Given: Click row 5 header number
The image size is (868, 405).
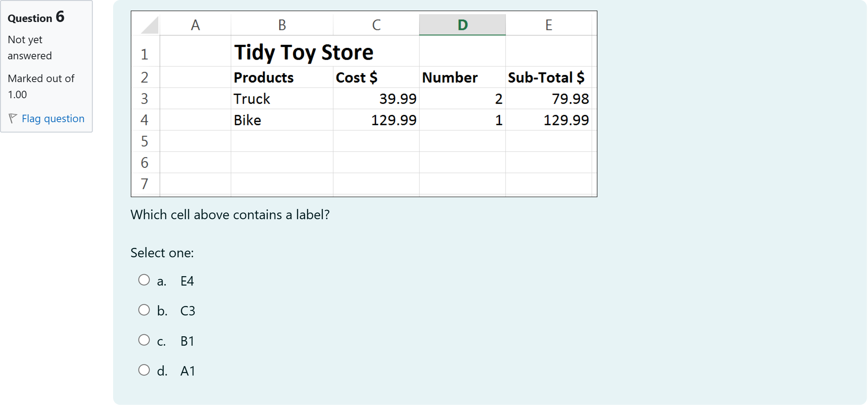Looking at the screenshot, I should coord(145,141).
